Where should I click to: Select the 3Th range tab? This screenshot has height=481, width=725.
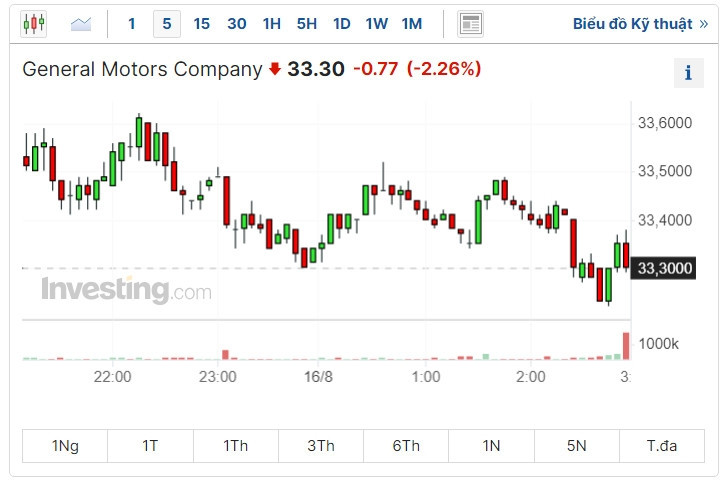point(321,446)
